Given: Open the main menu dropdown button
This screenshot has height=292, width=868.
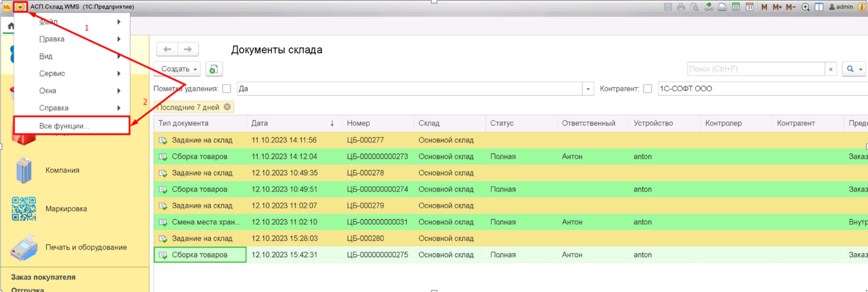Looking at the screenshot, I should [21, 7].
